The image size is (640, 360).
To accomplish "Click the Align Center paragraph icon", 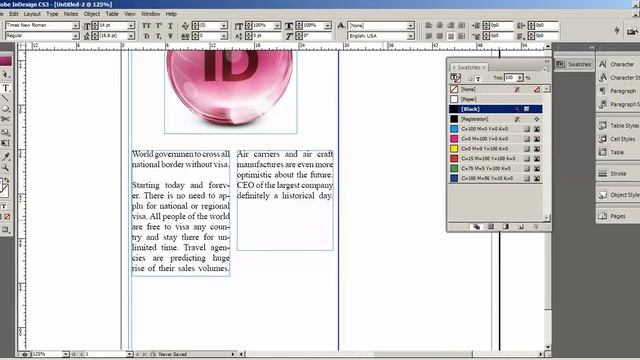I will [440, 25].
